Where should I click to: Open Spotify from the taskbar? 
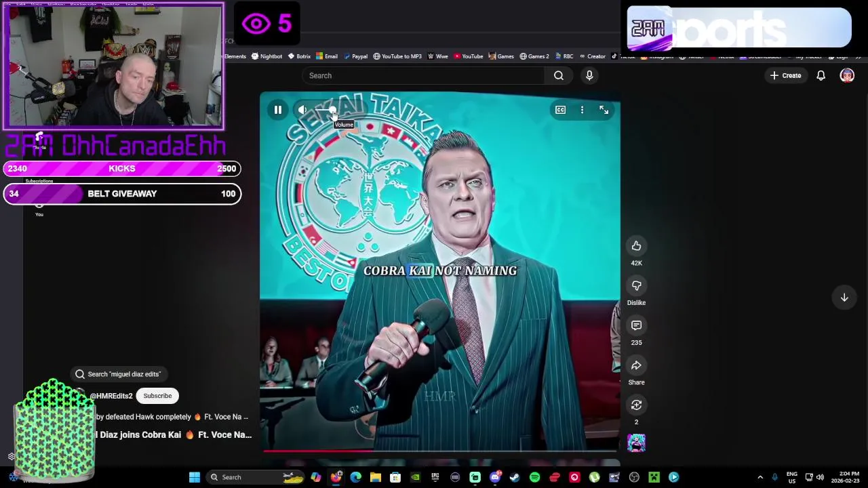coord(534,477)
